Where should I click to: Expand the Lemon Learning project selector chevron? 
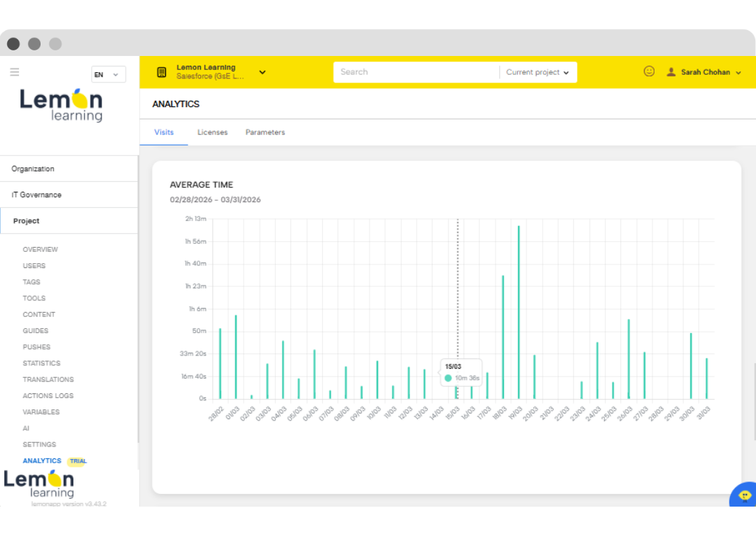(262, 72)
